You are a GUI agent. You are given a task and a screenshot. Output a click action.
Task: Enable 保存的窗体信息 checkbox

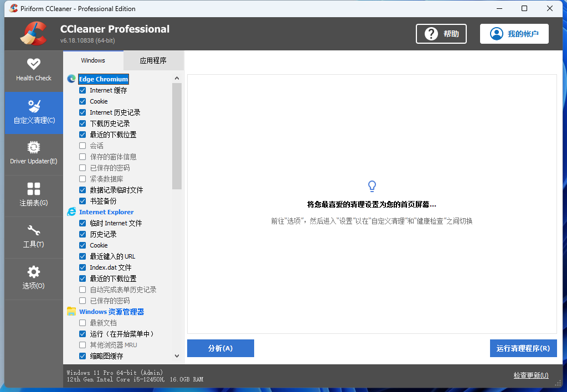tap(83, 157)
